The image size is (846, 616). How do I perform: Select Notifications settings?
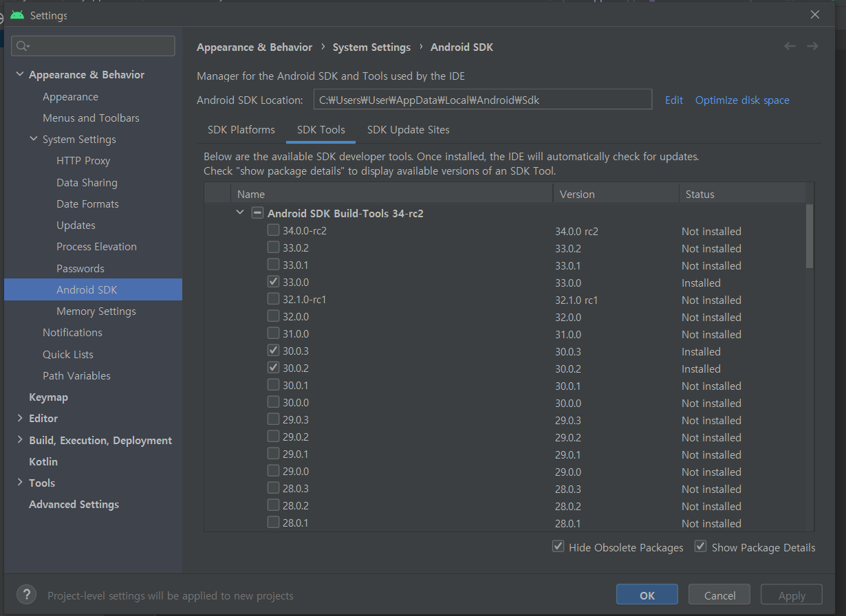point(72,332)
